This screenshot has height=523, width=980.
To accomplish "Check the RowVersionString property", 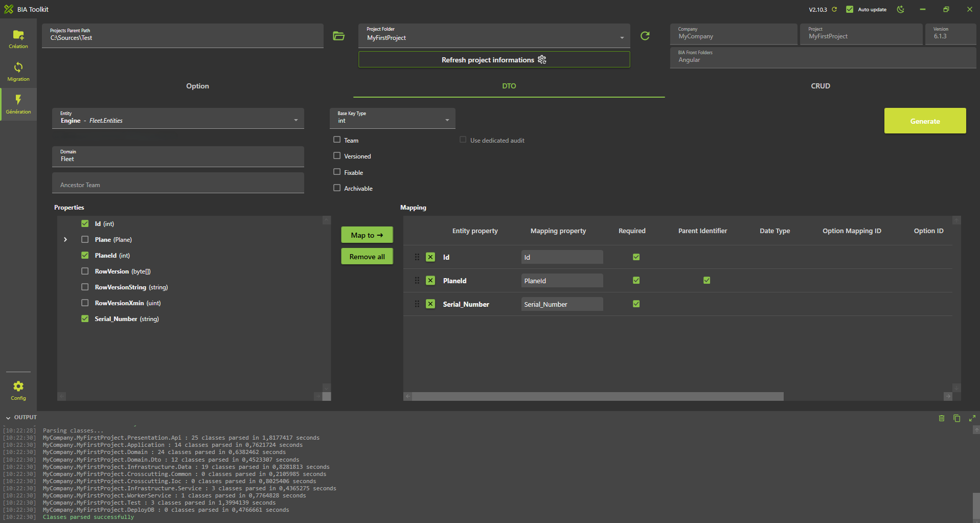I will pos(85,287).
